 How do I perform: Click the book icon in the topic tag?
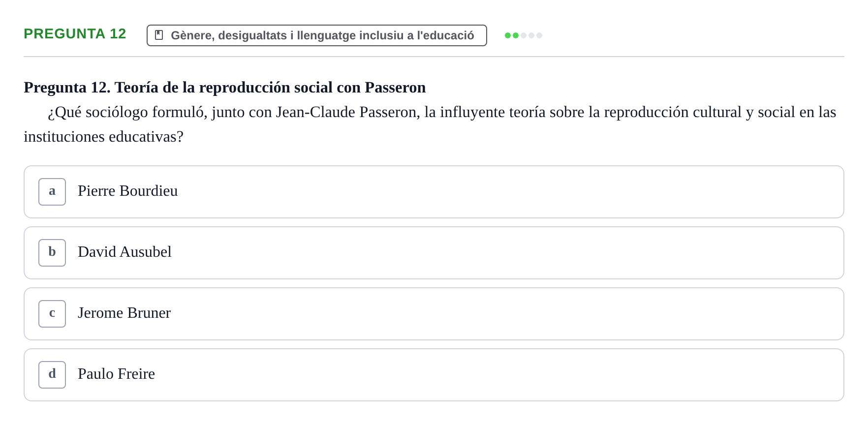(x=159, y=35)
